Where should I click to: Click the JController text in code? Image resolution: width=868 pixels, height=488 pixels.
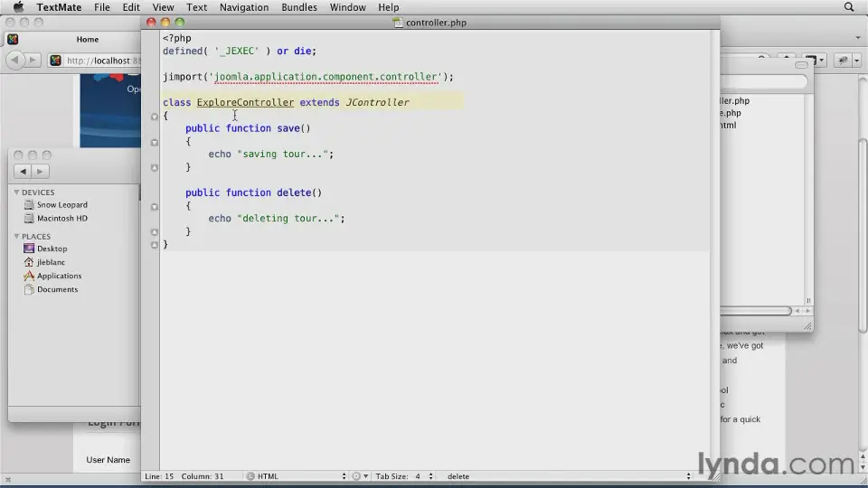pos(378,102)
